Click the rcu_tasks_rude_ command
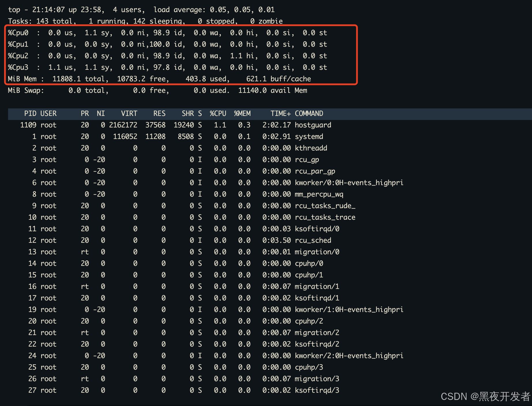This screenshot has width=532, height=406. pyautogui.click(x=325, y=206)
